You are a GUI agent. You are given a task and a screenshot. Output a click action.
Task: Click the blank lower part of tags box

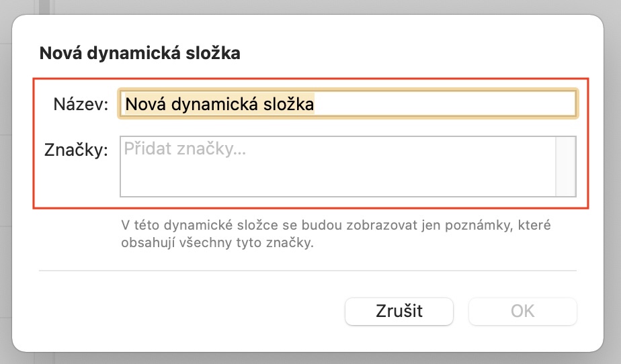click(x=336, y=181)
